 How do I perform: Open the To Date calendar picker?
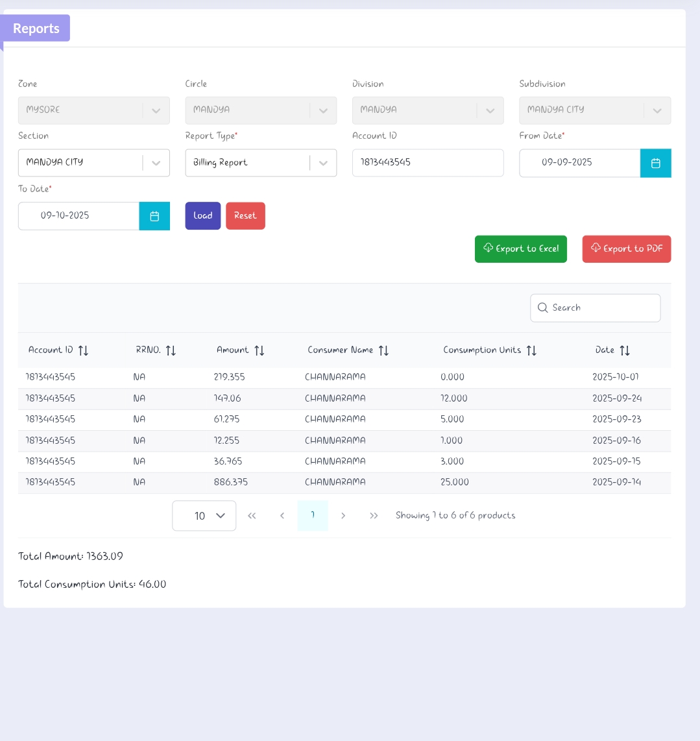tap(154, 216)
